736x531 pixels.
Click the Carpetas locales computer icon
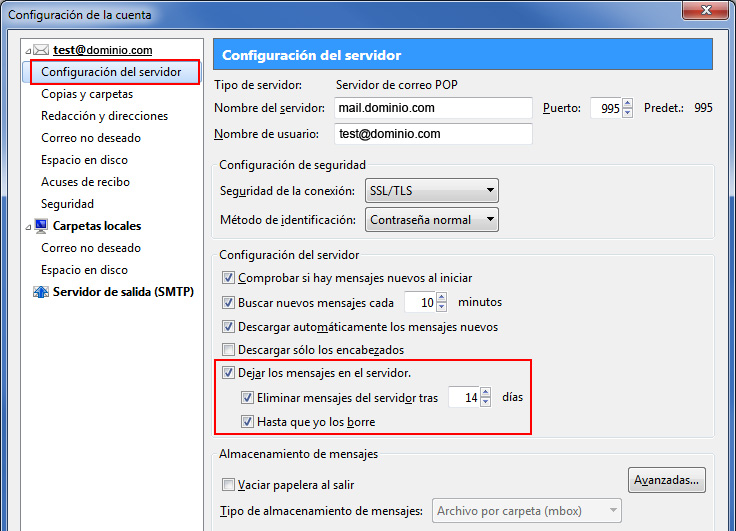(x=41, y=226)
